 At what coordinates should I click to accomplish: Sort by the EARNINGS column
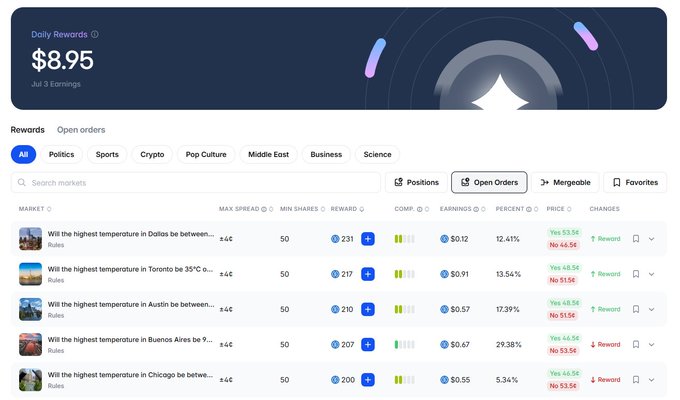[462, 209]
